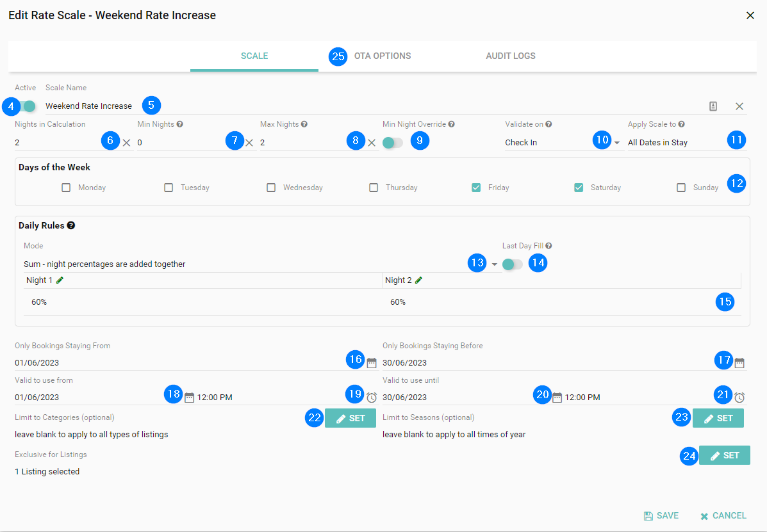Click clock icon for Valid to use from
This screenshot has width=767, height=532.
(x=372, y=398)
